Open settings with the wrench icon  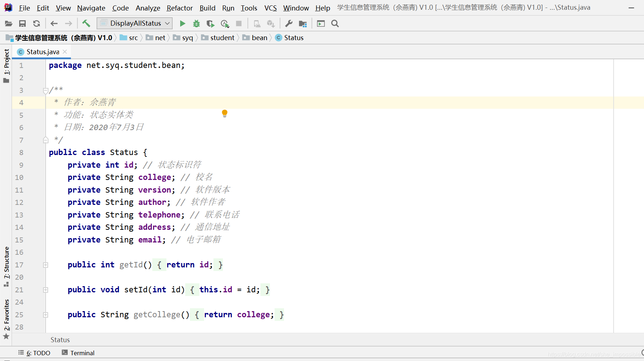[x=289, y=23]
